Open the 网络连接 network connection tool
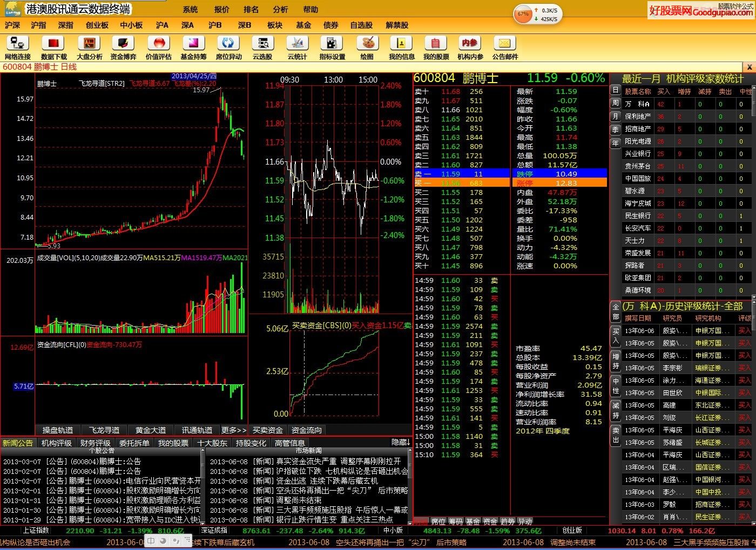The height and width of the screenshot is (550, 756). tap(18, 47)
